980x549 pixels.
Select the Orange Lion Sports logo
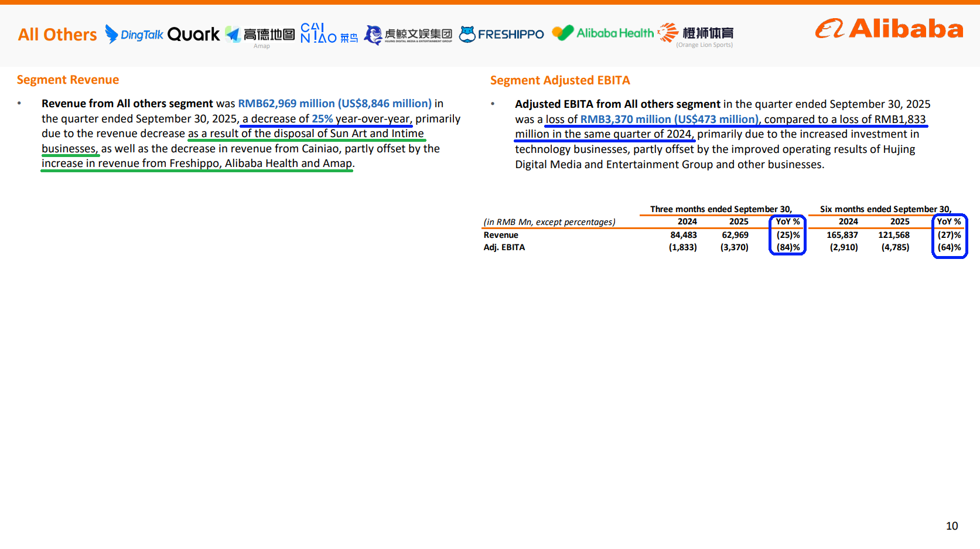tap(696, 35)
